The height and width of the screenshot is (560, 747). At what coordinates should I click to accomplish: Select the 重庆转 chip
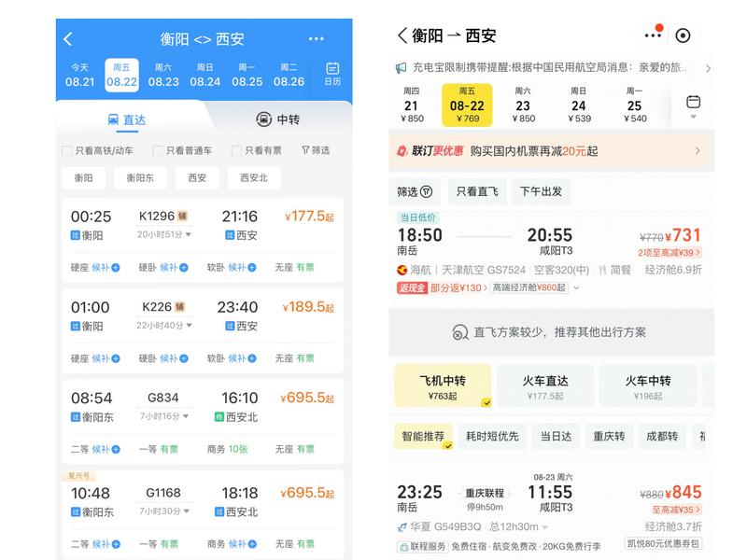pyautogui.click(x=609, y=436)
